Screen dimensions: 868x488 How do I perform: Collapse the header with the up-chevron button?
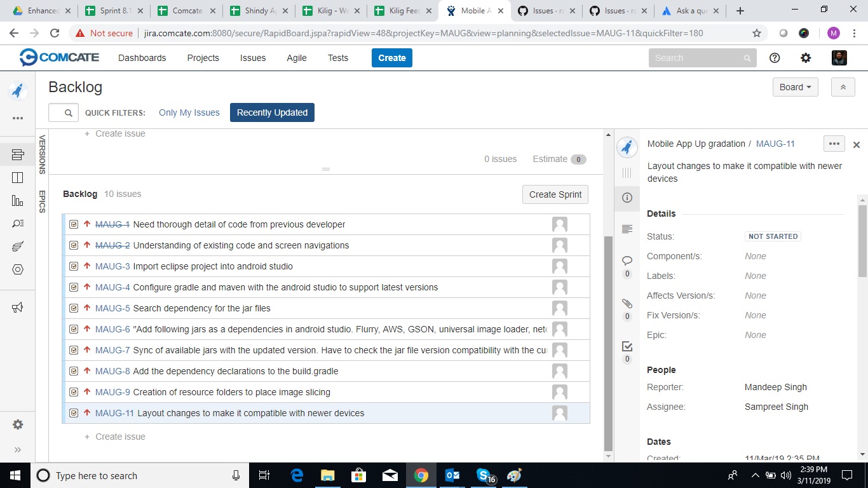pos(843,87)
